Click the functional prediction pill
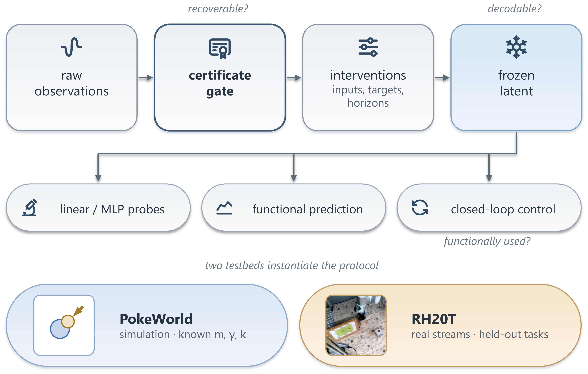588x374 pixels. pos(294,207)
